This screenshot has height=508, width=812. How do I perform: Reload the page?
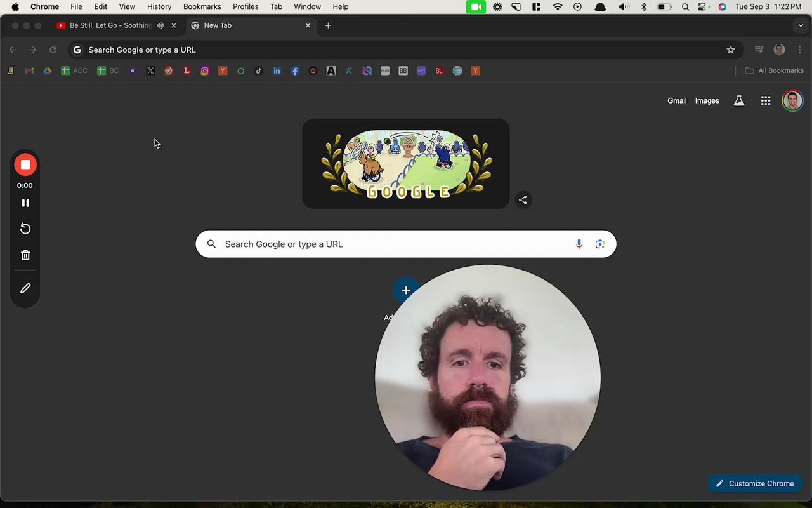53,50
